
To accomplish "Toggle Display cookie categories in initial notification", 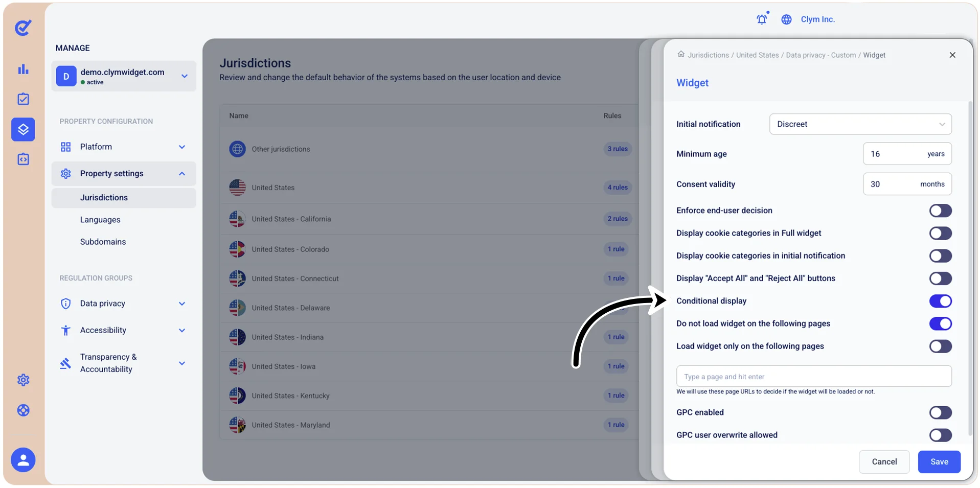I will (x=940, y=255).
